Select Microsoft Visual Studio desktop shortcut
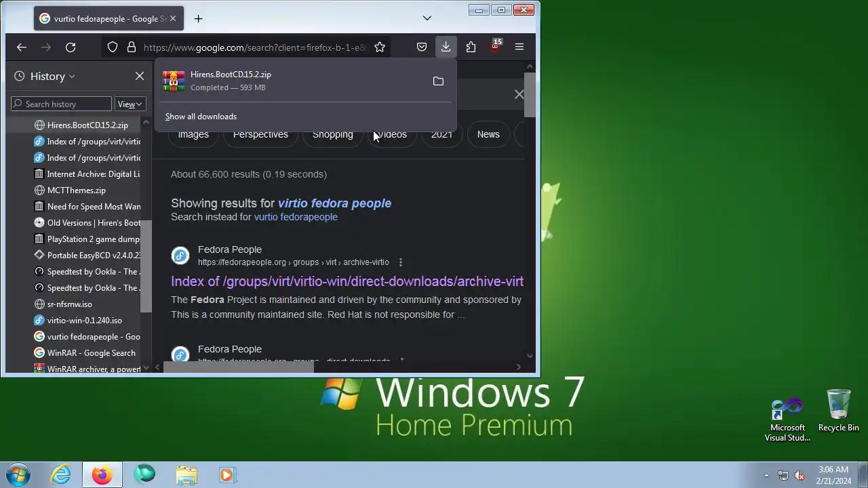868x488 pixels. click(787, 420)
